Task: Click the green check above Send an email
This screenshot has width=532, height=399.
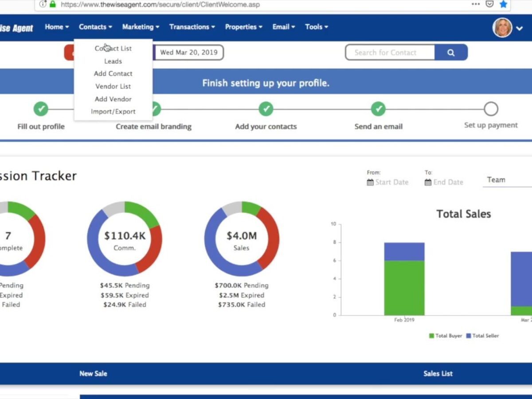Action: point(378,109)
